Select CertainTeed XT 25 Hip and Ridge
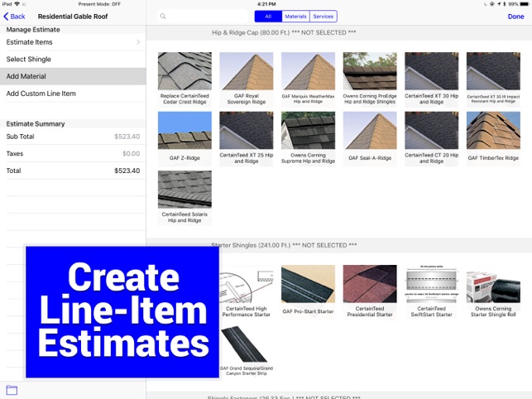Screen dimensions: 532x399 tap(247, 138)
